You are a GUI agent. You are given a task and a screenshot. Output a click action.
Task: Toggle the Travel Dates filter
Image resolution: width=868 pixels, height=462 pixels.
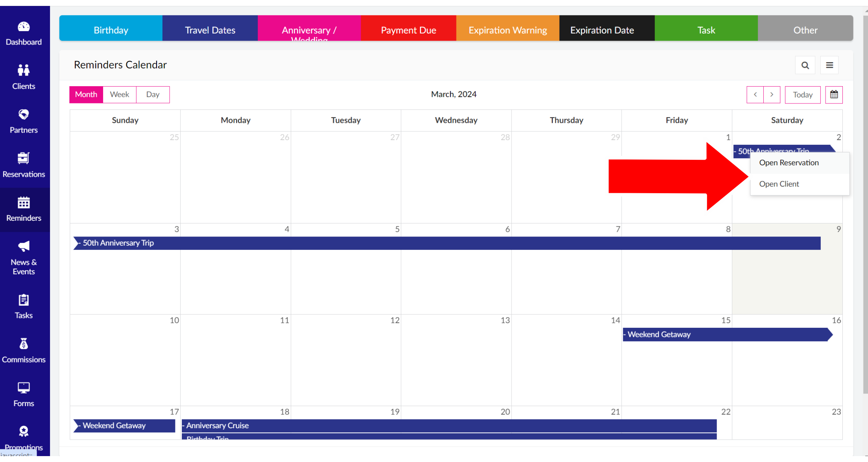[x=210, y=30]
